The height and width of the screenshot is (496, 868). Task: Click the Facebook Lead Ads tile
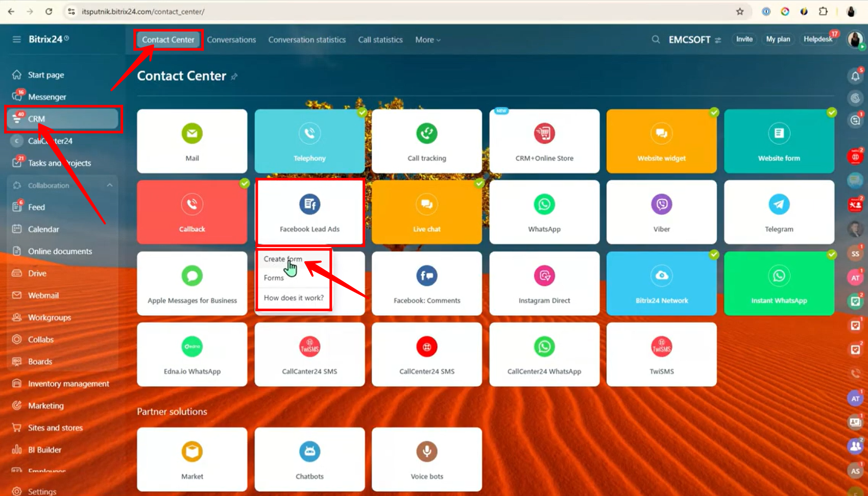309,212
